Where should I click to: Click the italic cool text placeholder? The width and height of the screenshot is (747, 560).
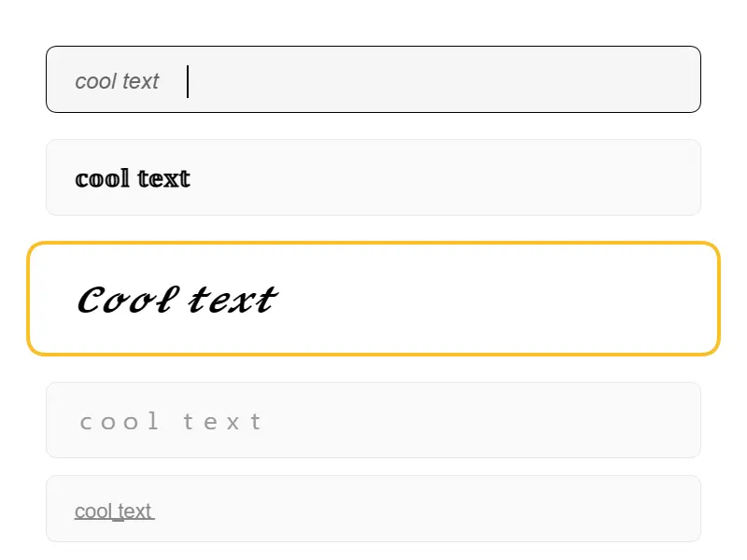(x=117, y=81)
